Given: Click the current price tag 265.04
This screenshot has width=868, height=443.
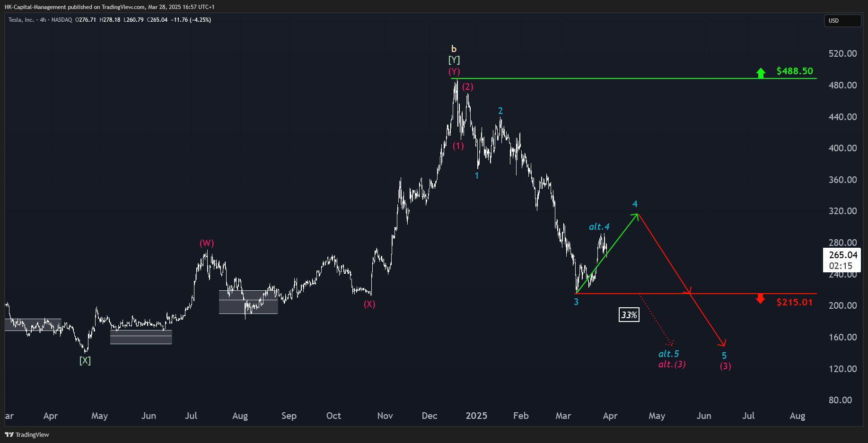Looking at the screenshot, I should 843,255.
